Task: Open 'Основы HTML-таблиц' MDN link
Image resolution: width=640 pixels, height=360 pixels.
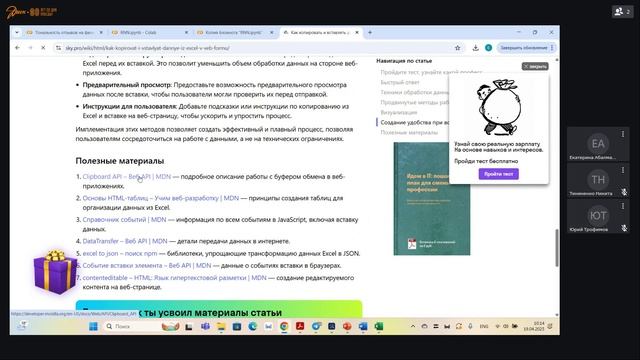Action: coord(160,198)
